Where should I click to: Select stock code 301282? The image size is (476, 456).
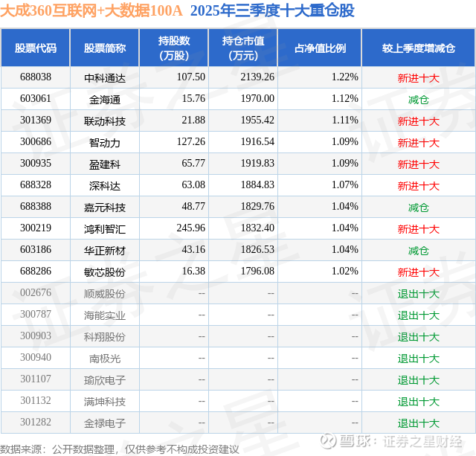[36, 422]
